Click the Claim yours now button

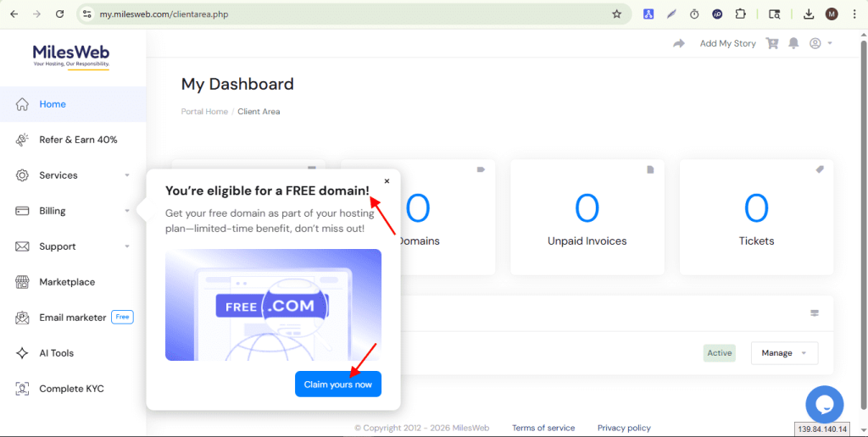coord(338,384)
